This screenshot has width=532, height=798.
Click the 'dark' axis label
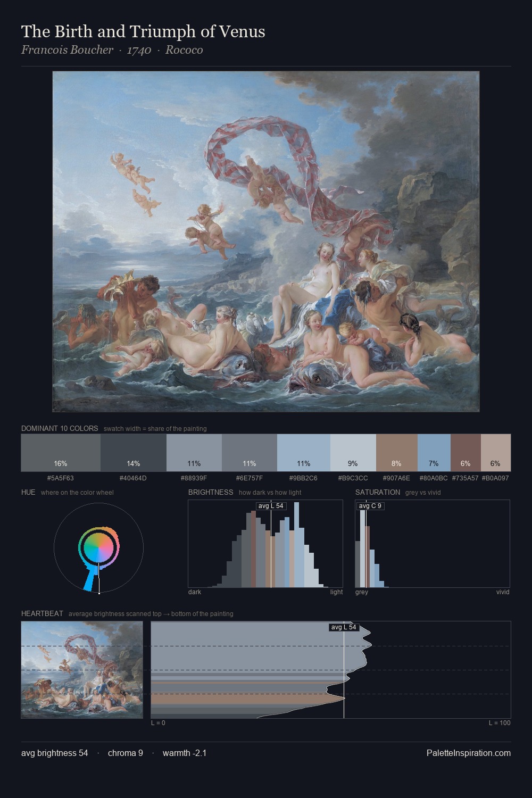[x=195, y=592]
